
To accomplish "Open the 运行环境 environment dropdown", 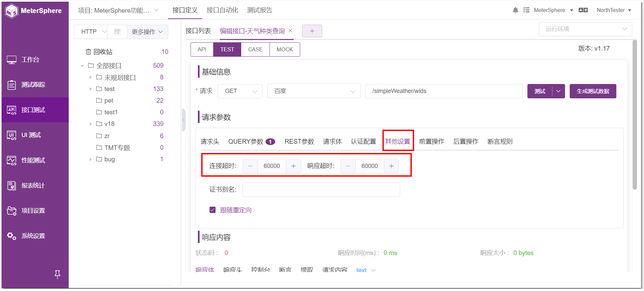I will click(585, 29).
